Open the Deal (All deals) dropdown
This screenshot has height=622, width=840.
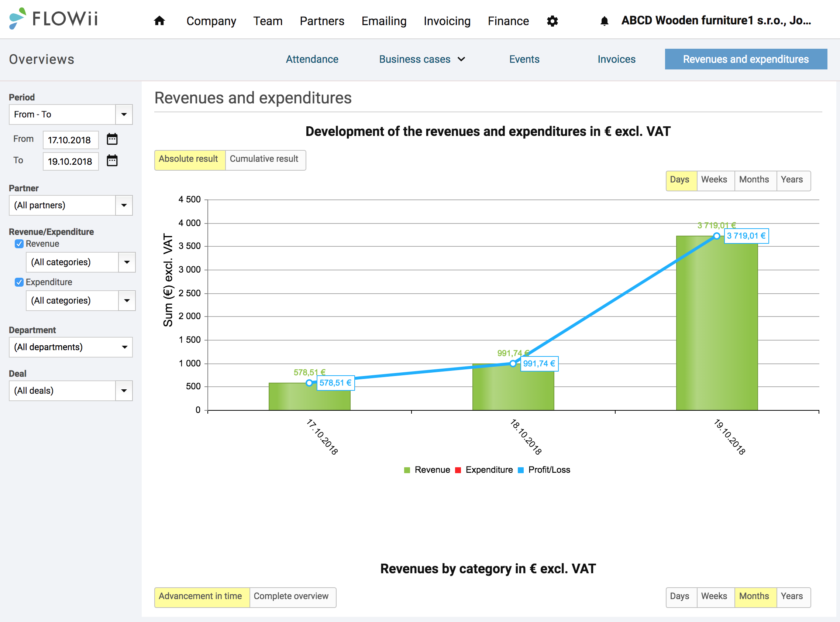[x=71, y=390]
